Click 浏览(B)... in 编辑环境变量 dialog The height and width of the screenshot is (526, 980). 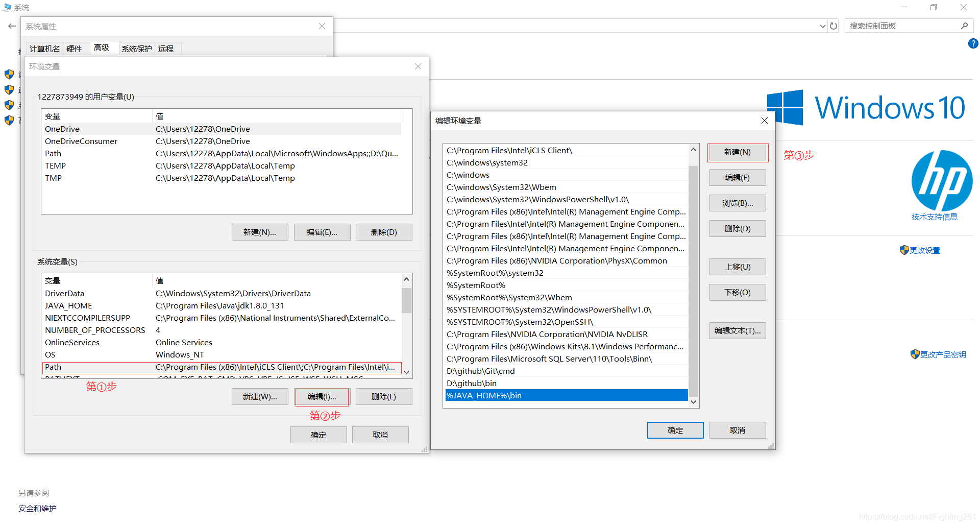tap(738, 203)
